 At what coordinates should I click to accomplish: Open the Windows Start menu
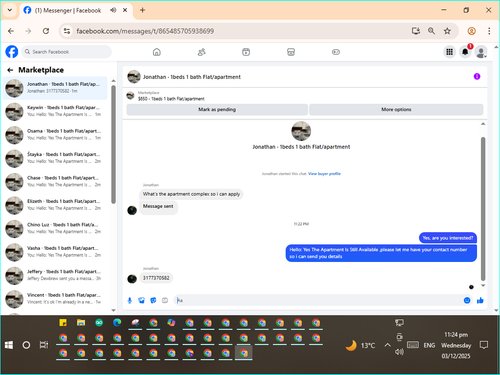pos(9,345)
